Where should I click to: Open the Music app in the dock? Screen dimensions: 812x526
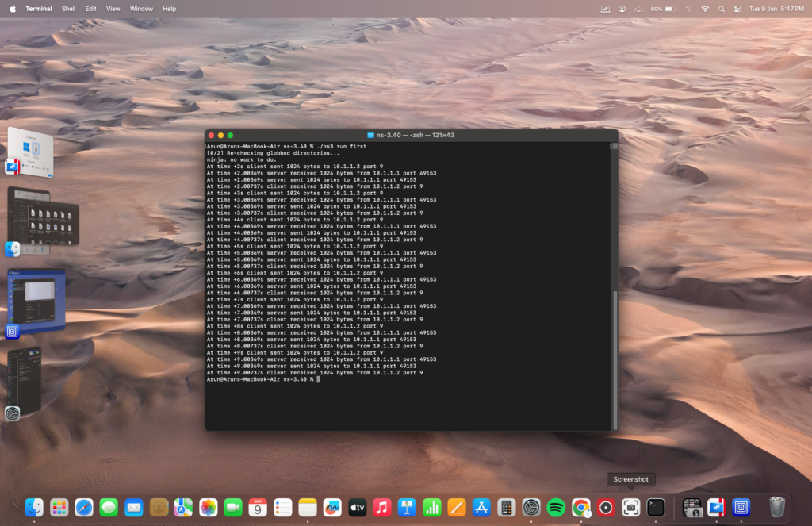click(382, 508)
